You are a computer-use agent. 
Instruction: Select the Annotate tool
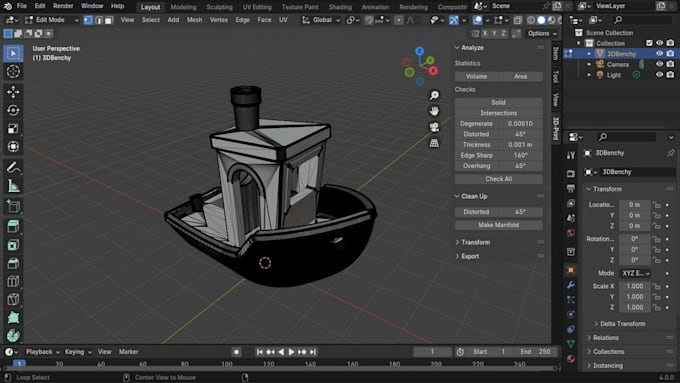coord(13,167)
